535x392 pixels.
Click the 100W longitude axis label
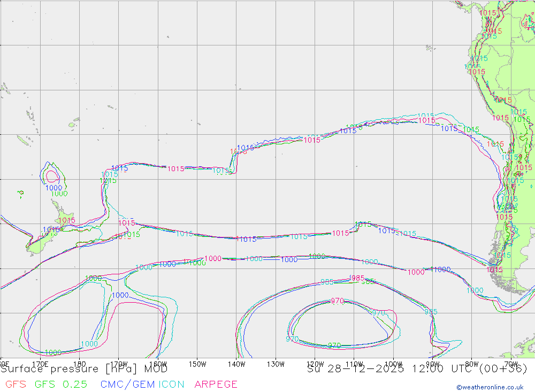[393, 364]
